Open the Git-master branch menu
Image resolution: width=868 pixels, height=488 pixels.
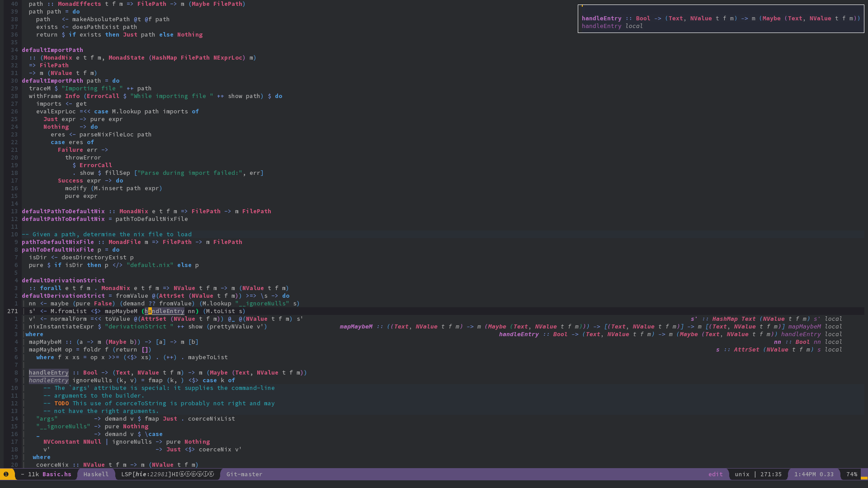point(244,474)
